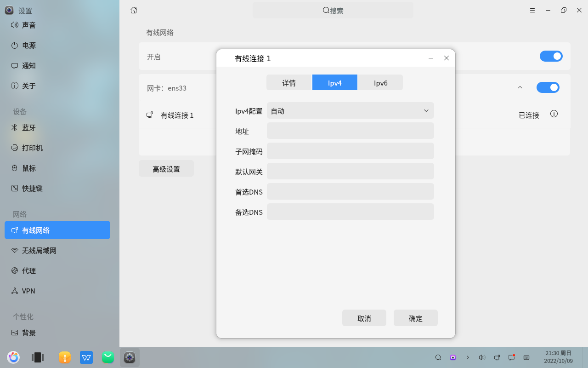Go to 快捷键 shortcuts settings
This screenshot has width=588, height=368.
coord(57,189)
